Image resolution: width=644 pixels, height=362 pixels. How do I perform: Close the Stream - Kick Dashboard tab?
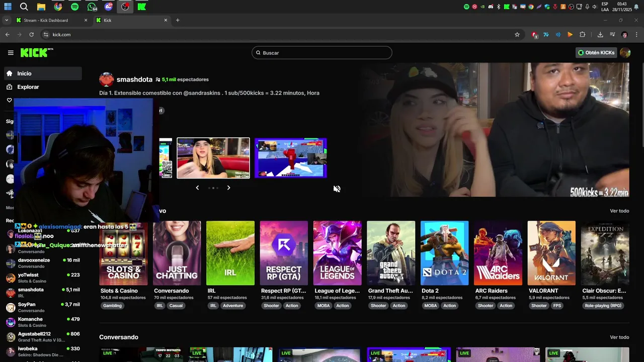click(x=86, y=20)
